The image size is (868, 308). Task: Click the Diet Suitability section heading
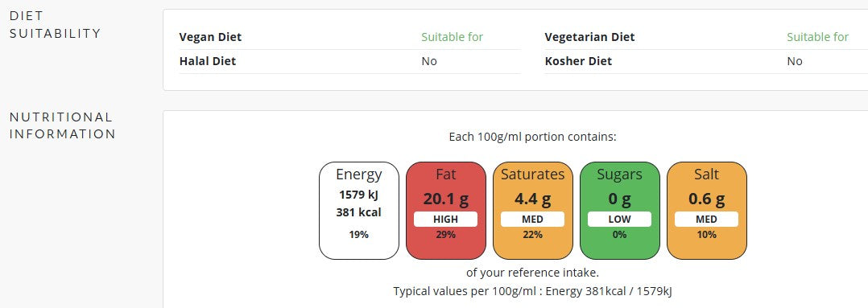56,25
